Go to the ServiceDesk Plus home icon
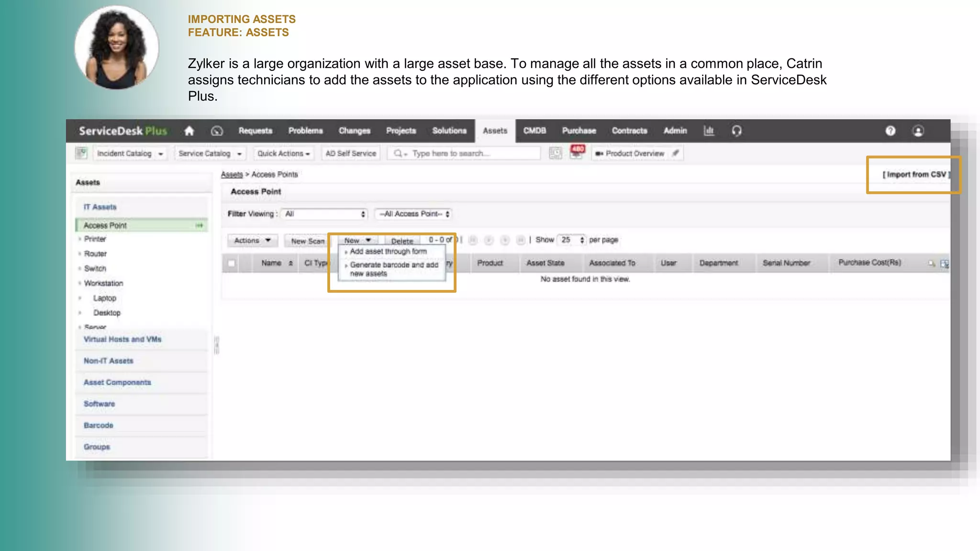Screen dimensions: 980x551 pyautogui.click(x=189, y=131)
